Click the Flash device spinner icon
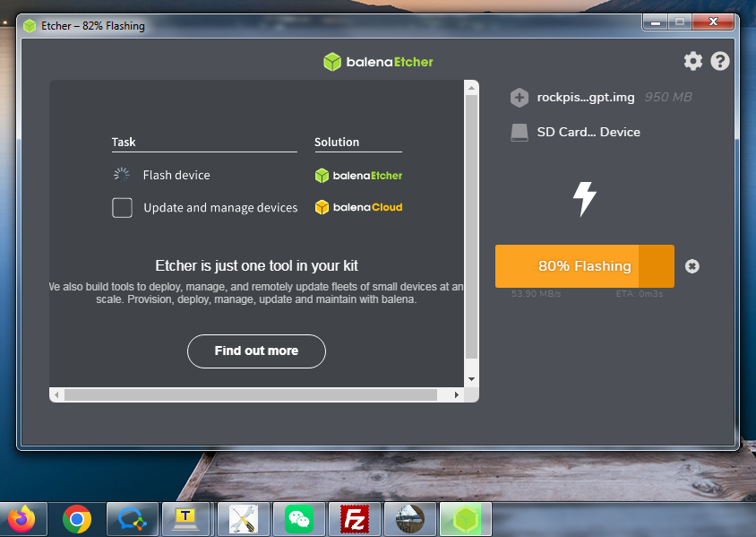The width and height of the screenshot is (756, 537). [x=122, y=175]
